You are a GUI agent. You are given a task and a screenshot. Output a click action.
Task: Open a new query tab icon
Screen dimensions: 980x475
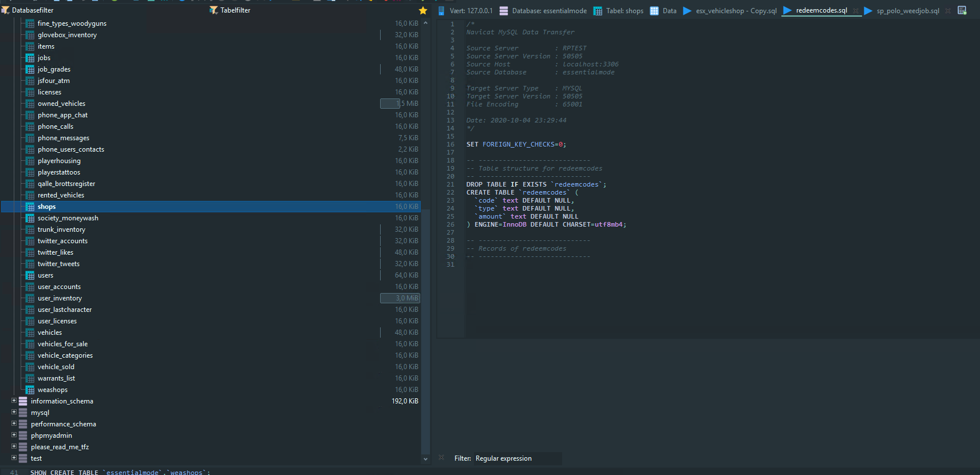tap(962, 10)
